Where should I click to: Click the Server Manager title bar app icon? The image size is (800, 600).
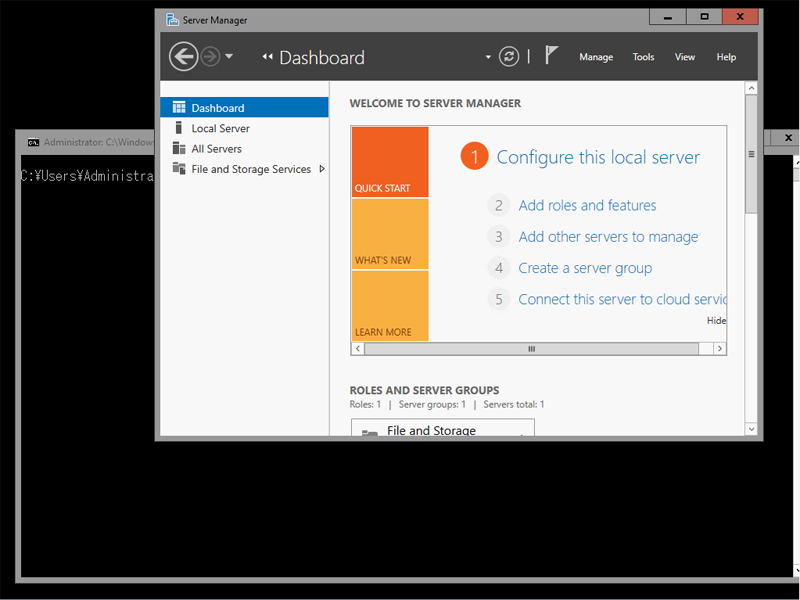tap(172, 20)
